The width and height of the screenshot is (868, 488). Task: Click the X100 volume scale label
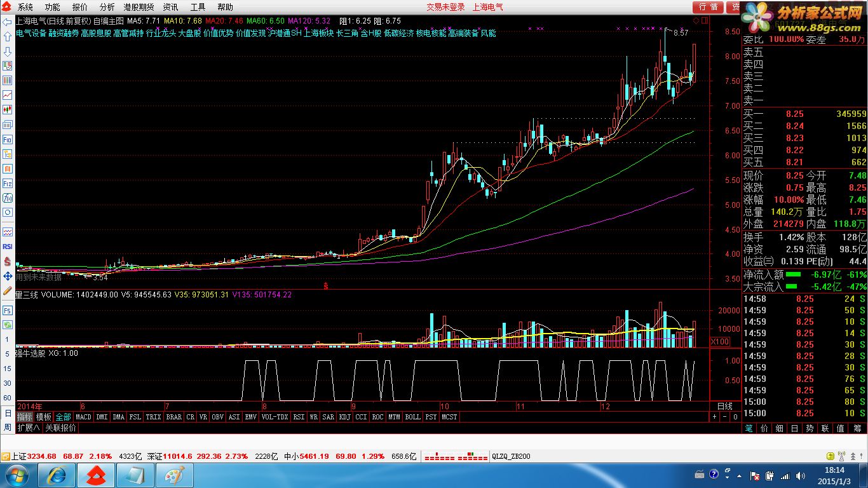tap(720, 342)
